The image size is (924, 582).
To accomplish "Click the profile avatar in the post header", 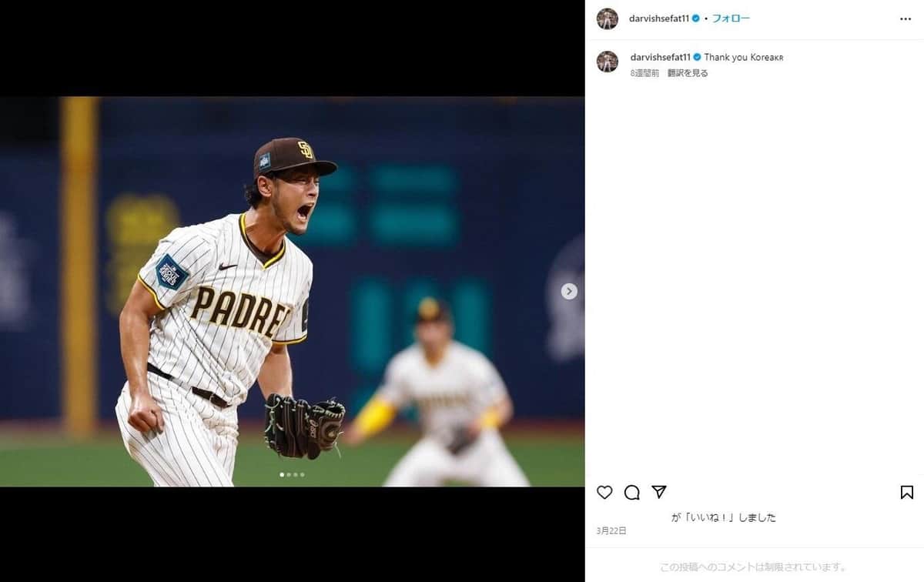I will pos(608,19).
